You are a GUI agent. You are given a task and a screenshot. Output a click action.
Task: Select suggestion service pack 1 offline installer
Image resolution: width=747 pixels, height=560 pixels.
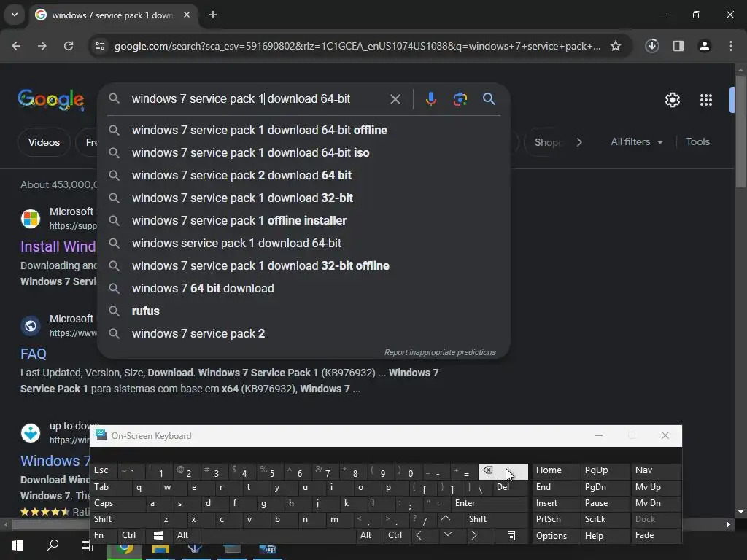[304, 220]
